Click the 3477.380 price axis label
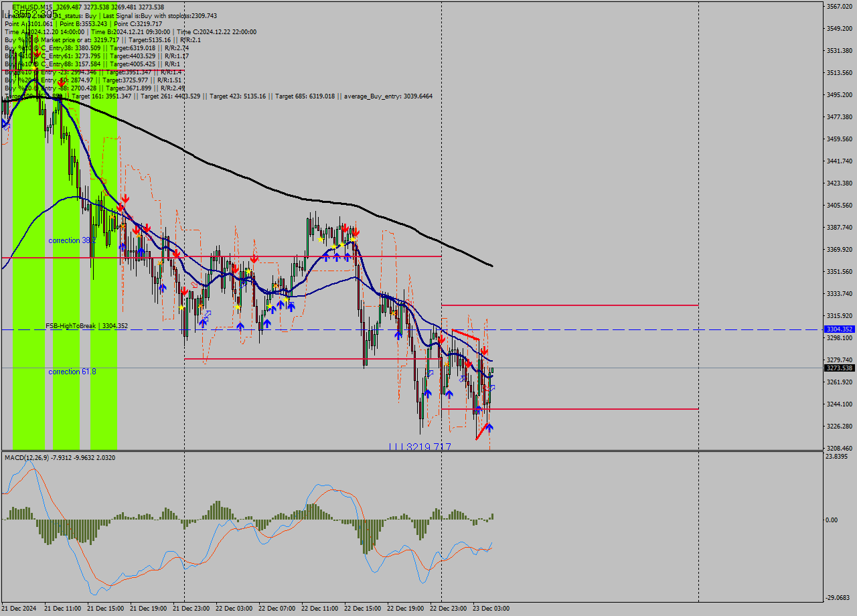This screenshot has height=616, width=857. (839, 117)
